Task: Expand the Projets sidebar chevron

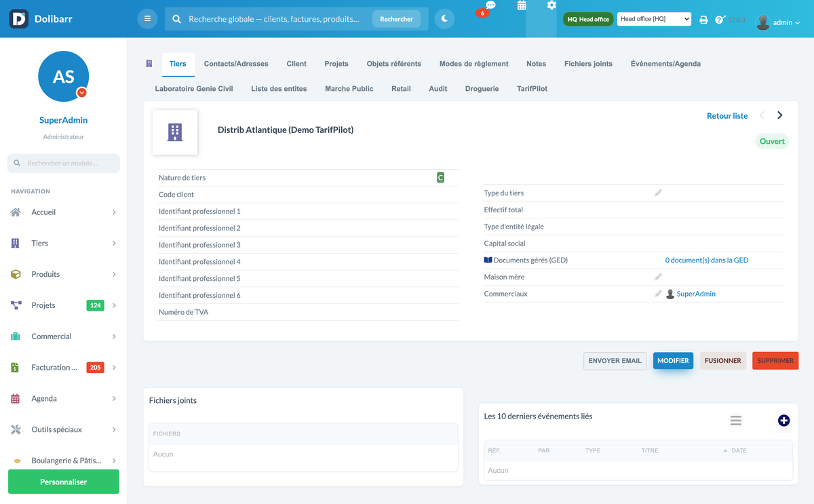Action: (x=114, y=305)
